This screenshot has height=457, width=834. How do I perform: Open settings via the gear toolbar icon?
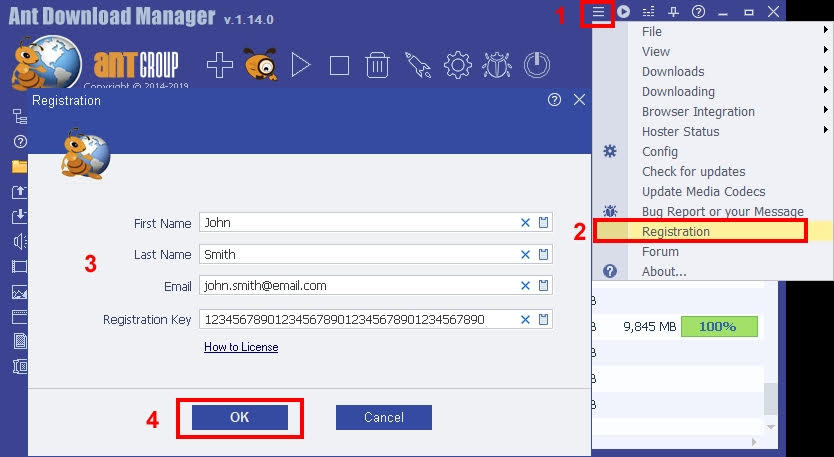(457, 65)
